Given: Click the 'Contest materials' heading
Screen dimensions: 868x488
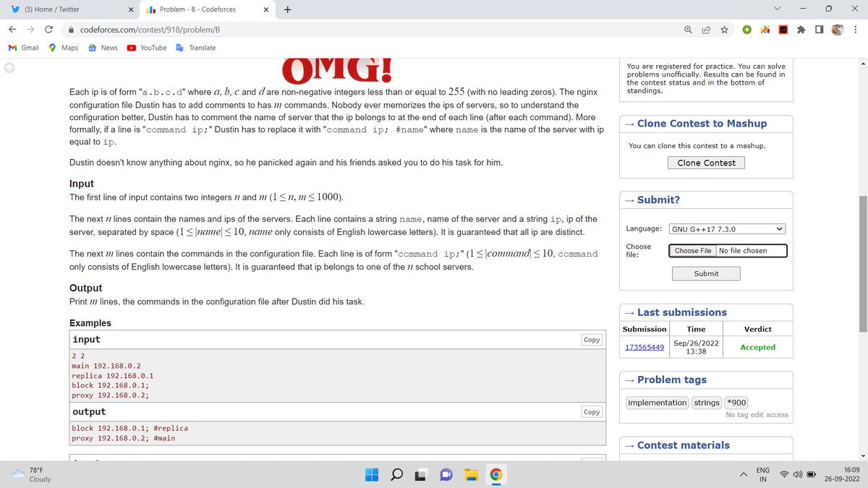Looking at the screenshot, I should click(x=684, y=445).
